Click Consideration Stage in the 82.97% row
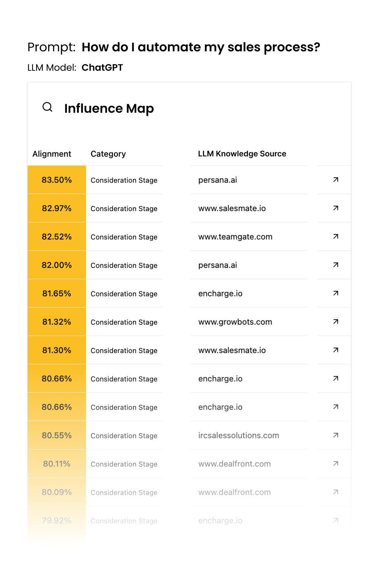 tap(124, 209)
